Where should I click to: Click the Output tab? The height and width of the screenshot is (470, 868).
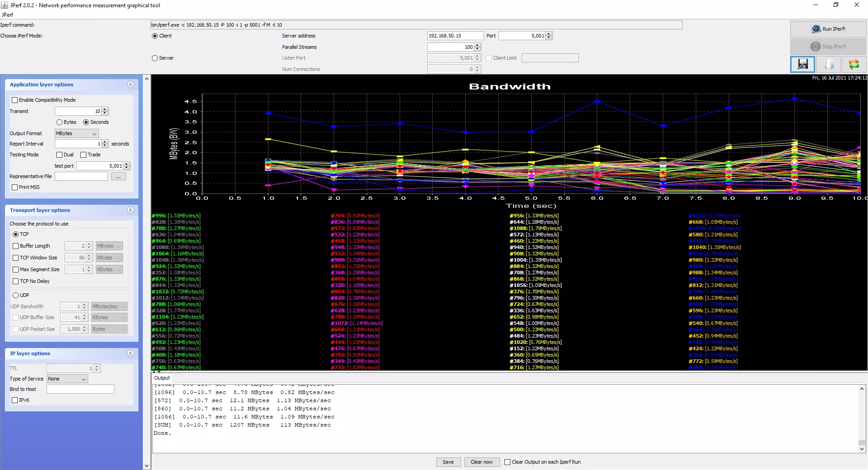coord(162,378)
